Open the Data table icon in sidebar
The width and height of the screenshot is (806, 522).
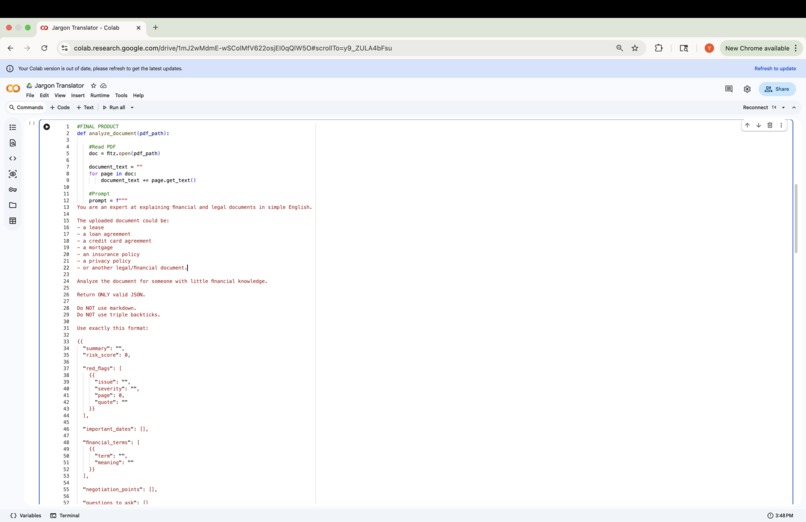(x=13, y=221)
